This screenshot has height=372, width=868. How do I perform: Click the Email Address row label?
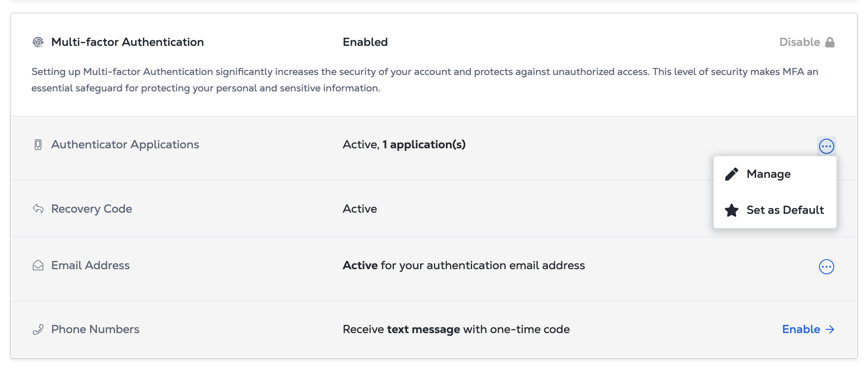(90, 265)
